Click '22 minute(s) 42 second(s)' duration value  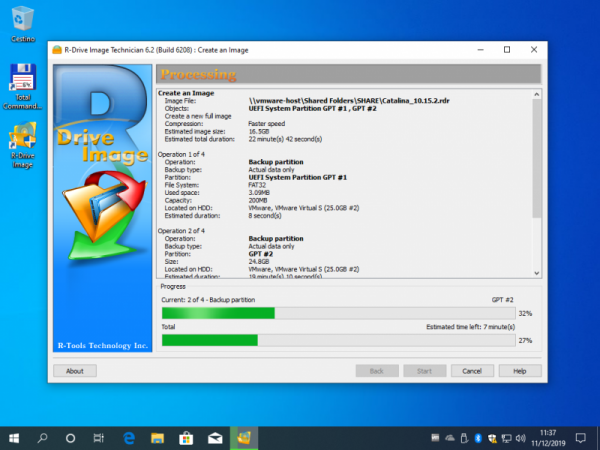pos(285,139)
